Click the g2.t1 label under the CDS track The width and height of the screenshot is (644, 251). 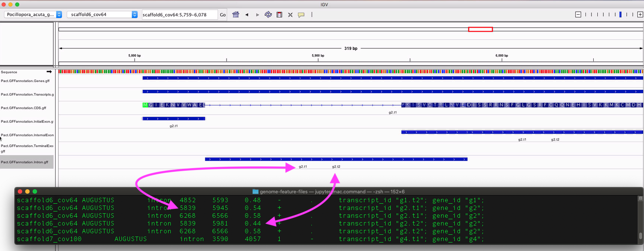pos(393,112)
